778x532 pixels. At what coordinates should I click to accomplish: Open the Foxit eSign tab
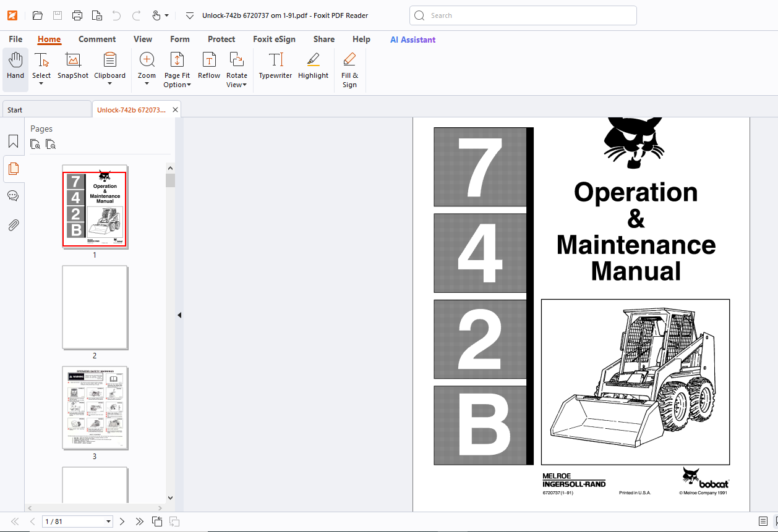[x=274, y=39]
